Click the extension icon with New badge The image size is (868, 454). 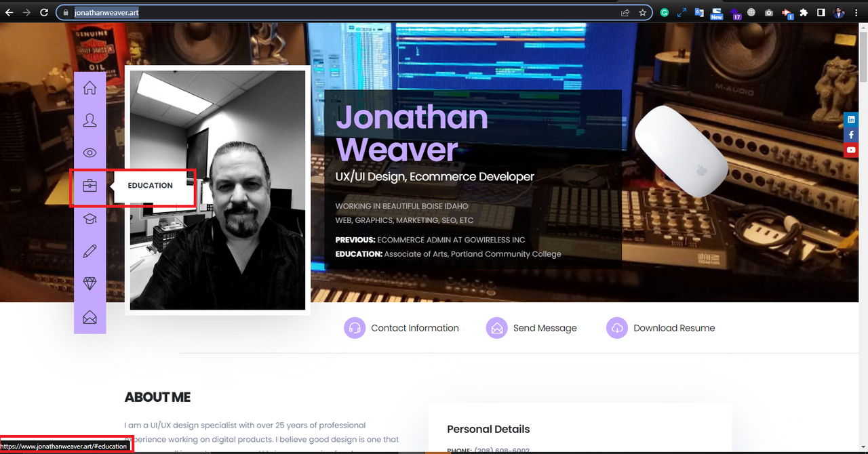717,13
